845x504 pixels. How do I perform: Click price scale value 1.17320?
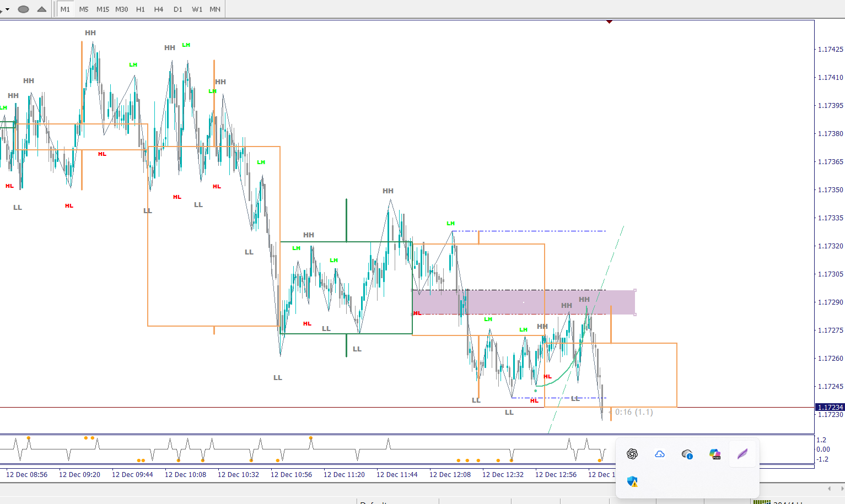(830, 246)
